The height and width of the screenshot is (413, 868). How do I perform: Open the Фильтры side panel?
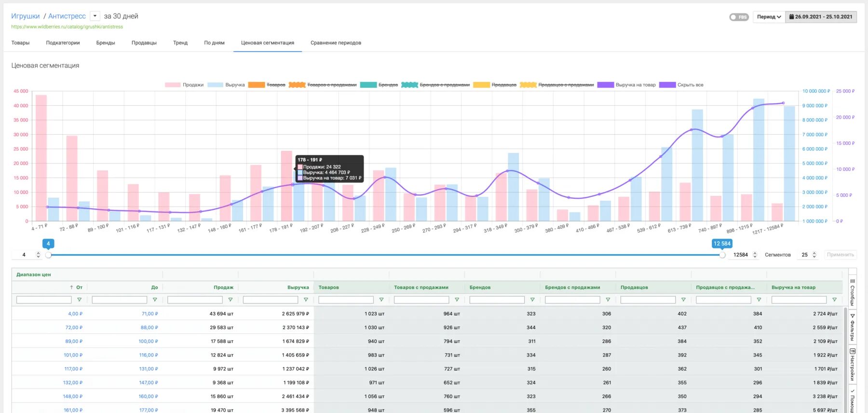tap(853, 328)
